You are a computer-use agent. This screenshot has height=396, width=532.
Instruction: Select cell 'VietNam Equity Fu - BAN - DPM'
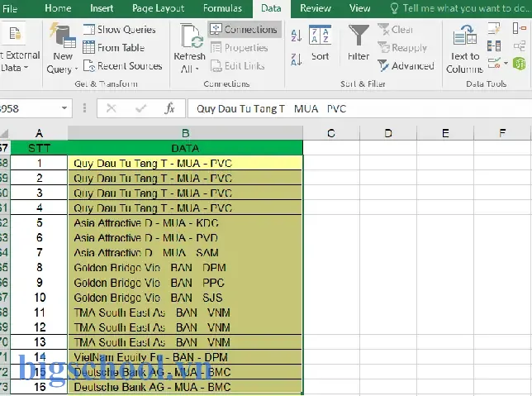click(x=185, y=357)
